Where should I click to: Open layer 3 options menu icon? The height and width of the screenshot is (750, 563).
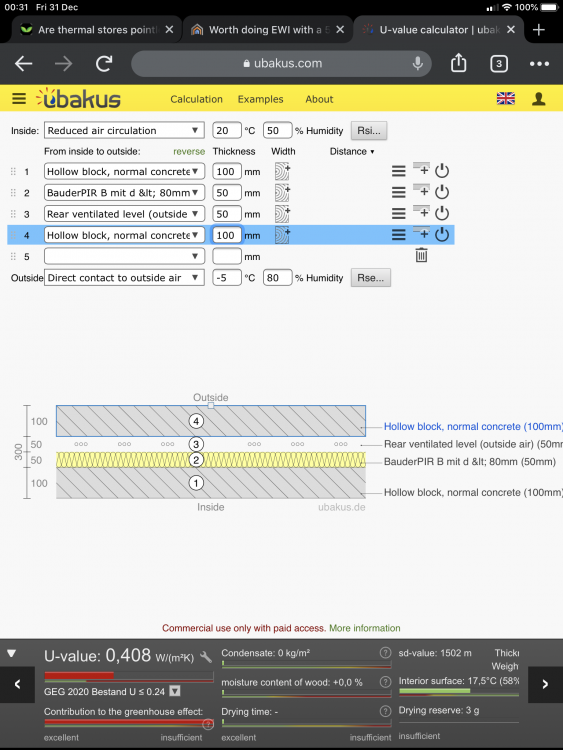pos(398,213)
